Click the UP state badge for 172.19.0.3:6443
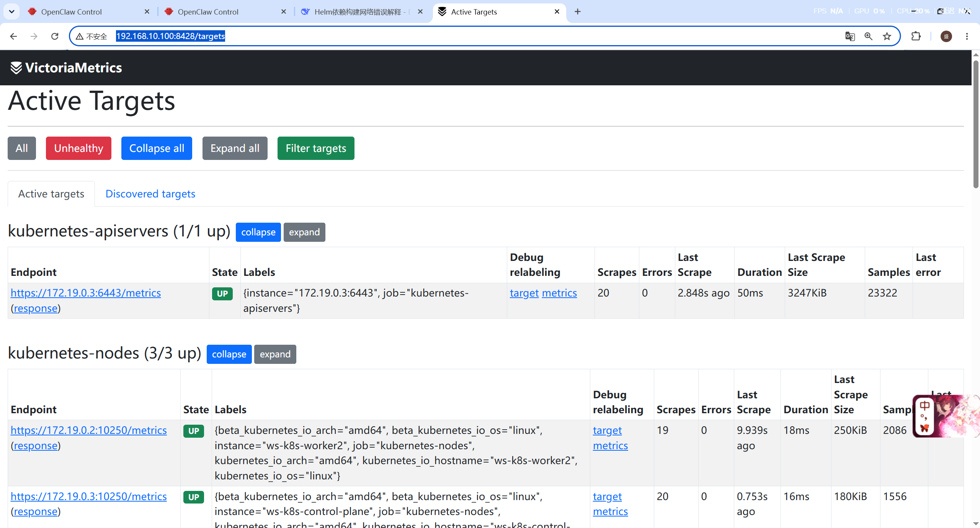The height and width of the screenshot is (528, 980). 222,294
